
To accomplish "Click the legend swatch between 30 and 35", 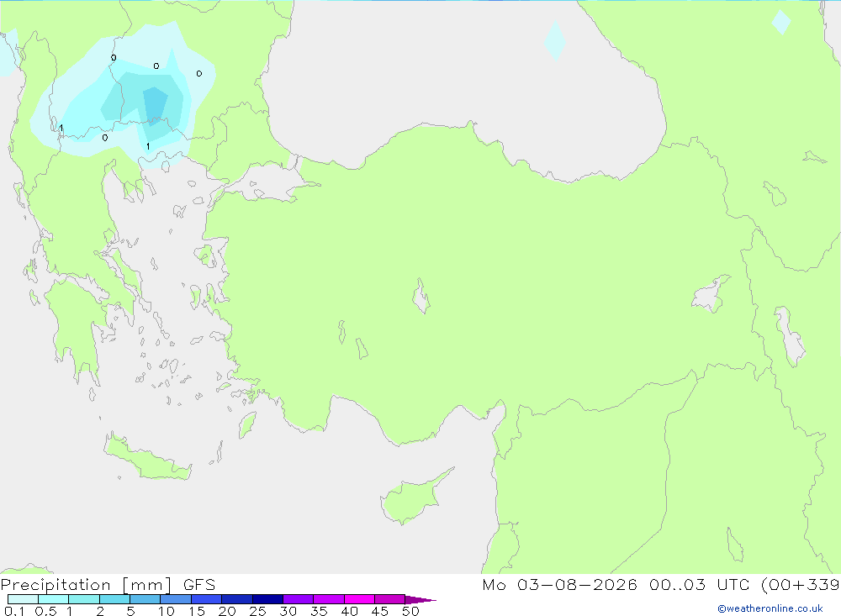I will point(298,599).
